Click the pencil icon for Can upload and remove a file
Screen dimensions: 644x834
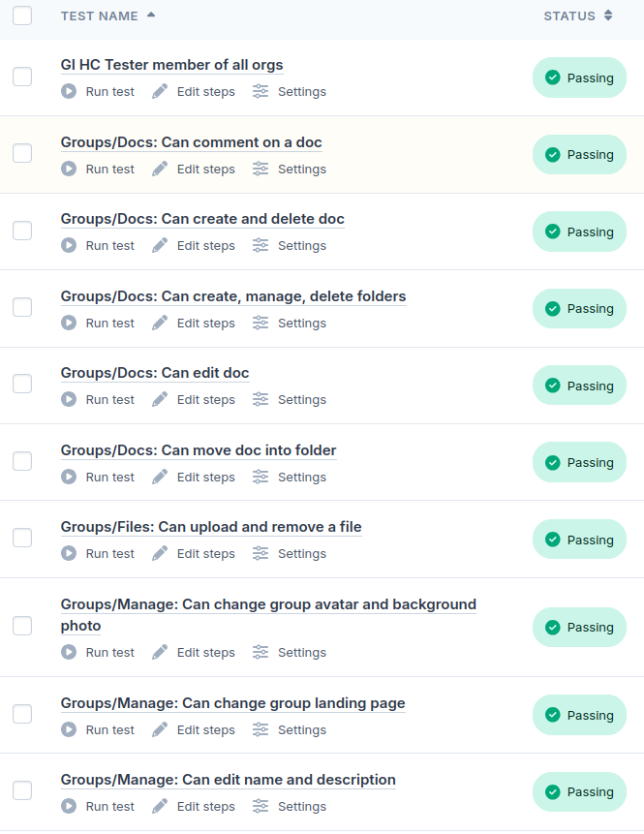(x=160, y=553)
